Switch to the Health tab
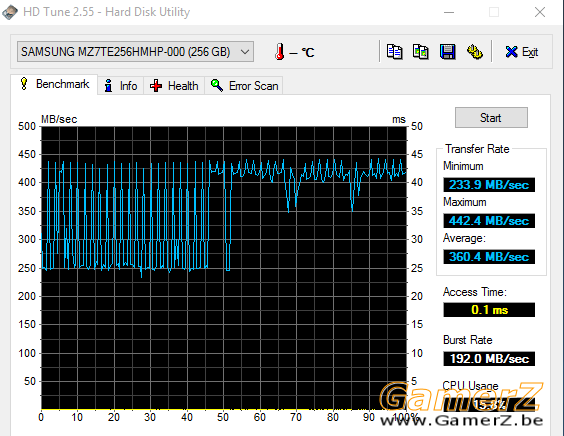The image size is (564, 436). (x=174, y=86)
